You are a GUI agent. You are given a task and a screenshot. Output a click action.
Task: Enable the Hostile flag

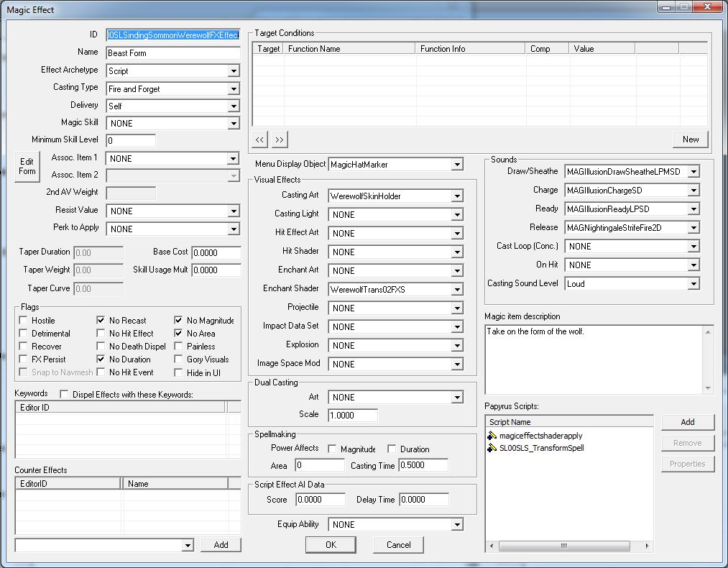click(23, 321)
